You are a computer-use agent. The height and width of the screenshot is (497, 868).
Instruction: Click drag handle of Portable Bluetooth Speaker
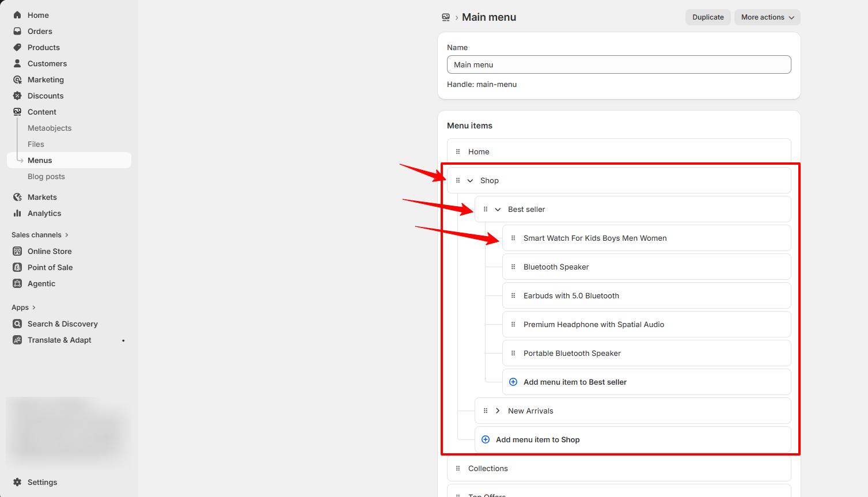click(513, 353)
